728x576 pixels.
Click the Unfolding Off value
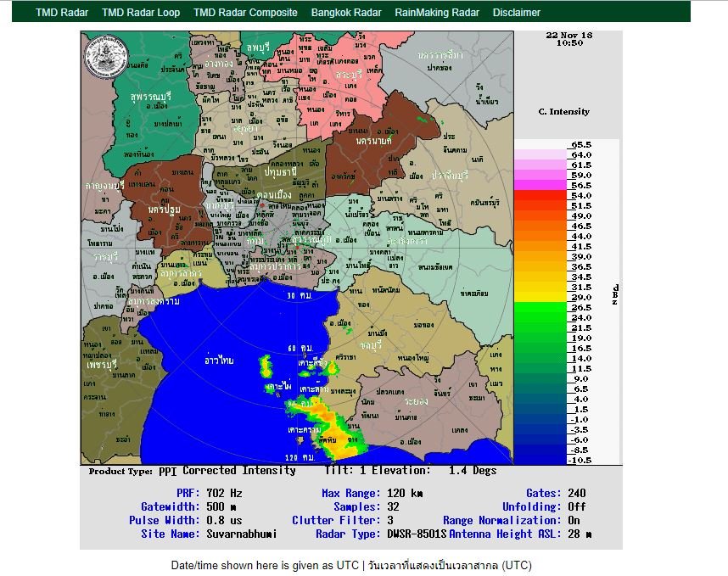(577, 506)
